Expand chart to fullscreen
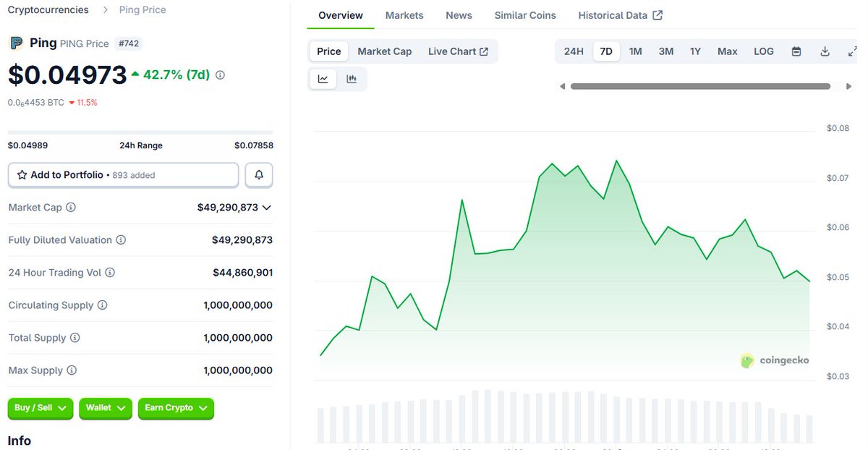This screenshot has width=868, height=450. tap(852, 51)
